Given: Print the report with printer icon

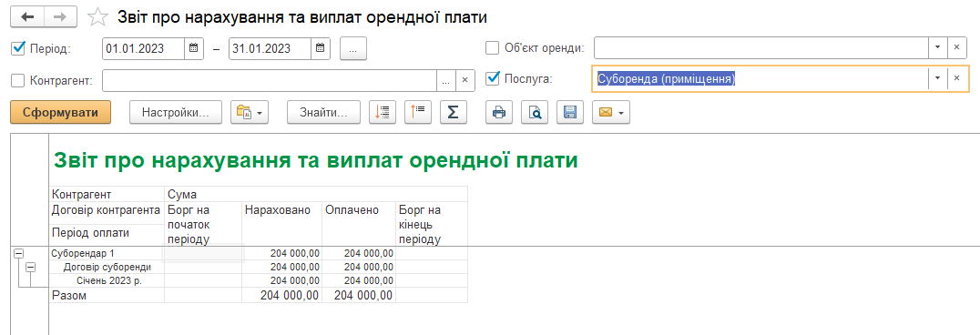Looking at the screenshot, I should [499, 113].
